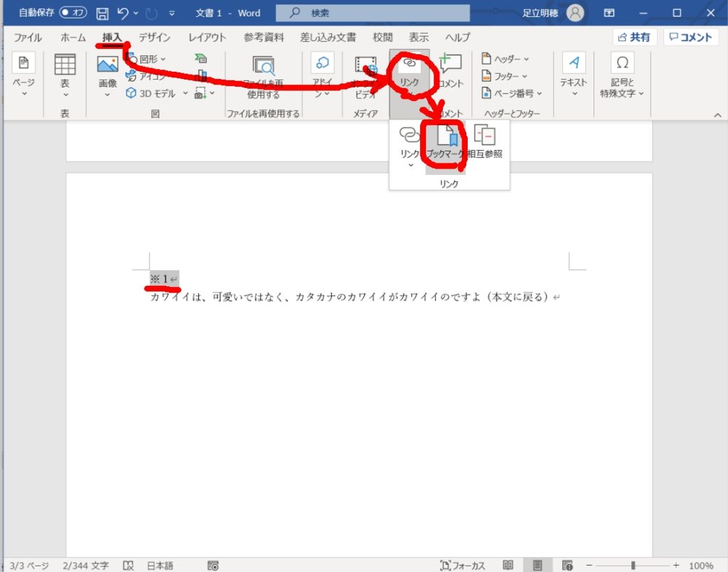Click the Comment (コメント) button at top right
This screenshot has height=572, width=728.
click(690, 38)
